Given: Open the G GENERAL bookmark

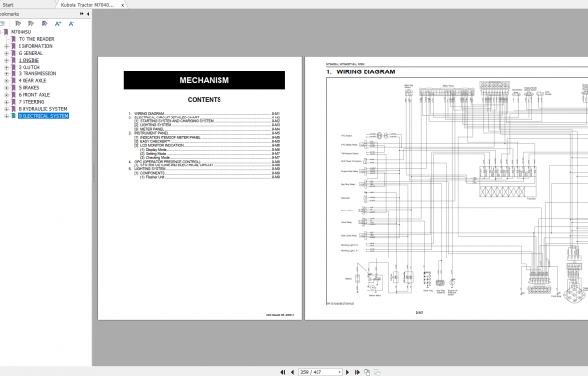Looking at the screenshot, I should pos(30,53).
